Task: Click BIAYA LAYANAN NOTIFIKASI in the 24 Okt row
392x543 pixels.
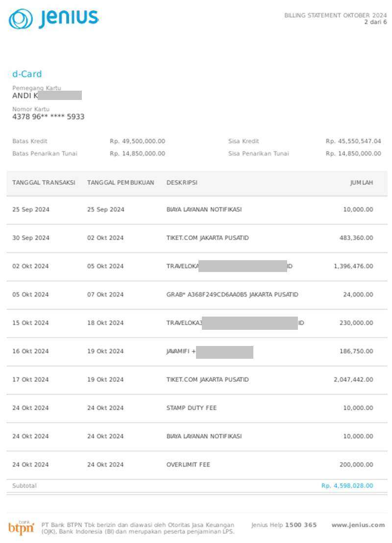Action: (x=204, y=437)
